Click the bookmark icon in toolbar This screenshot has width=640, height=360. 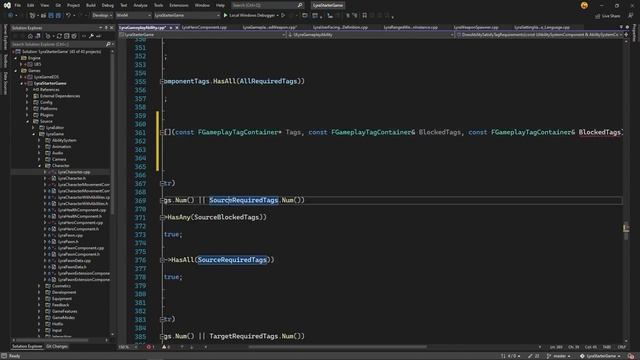[x=364, y=16]
